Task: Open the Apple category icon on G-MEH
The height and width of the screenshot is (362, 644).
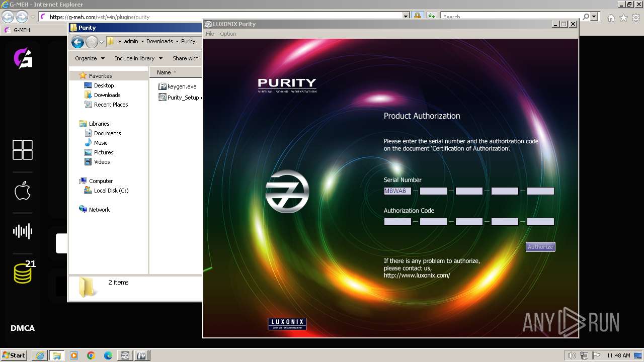Action: (x=23, y=191)
